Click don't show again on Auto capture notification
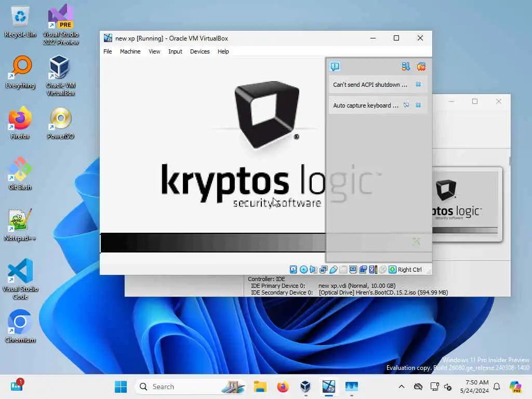The image size is (532, 399). pyautogui.click(x=406, y=105)
